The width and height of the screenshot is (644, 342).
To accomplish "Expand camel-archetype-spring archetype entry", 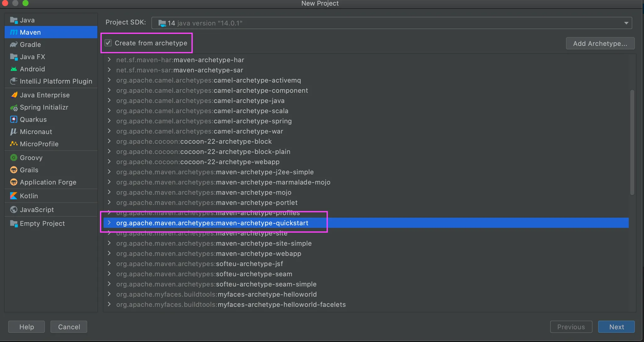I will point(109,121).
